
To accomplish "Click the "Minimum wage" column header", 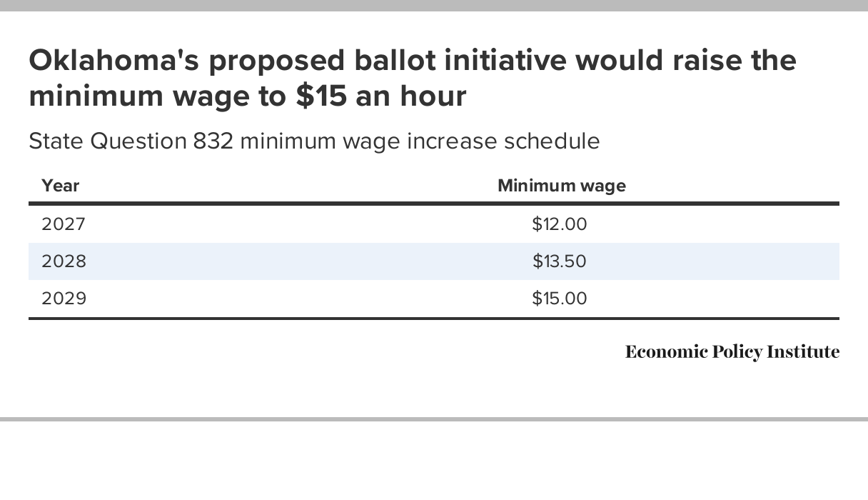I will click(x=561, y=186).
